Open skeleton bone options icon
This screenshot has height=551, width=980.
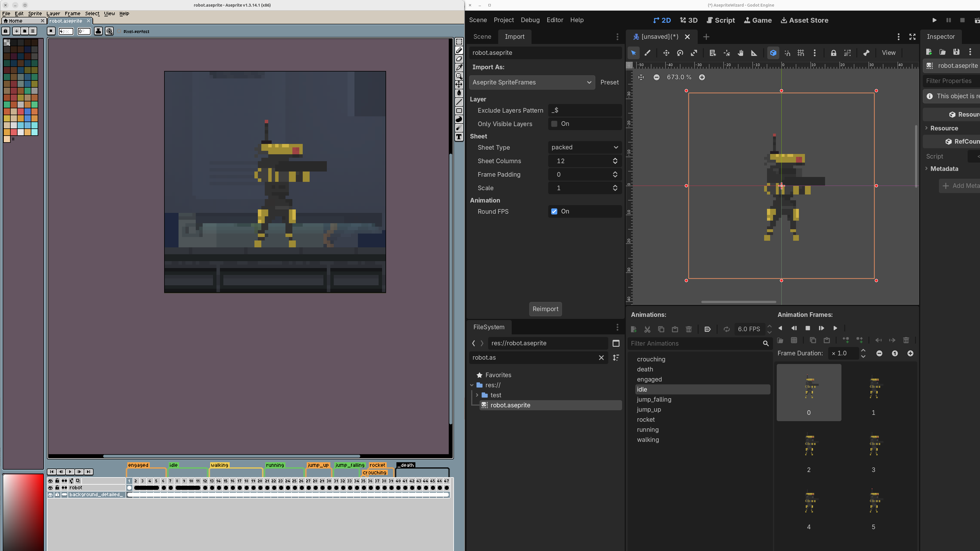coord(866,53)
